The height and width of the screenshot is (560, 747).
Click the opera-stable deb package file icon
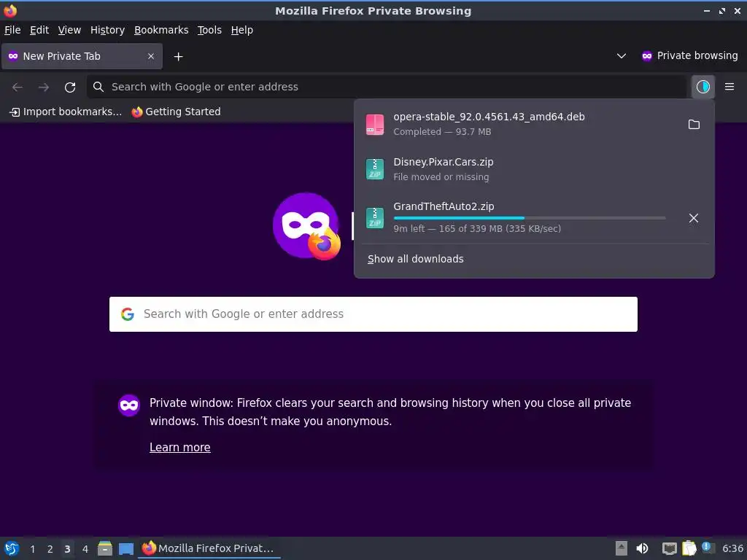point(375,124)
